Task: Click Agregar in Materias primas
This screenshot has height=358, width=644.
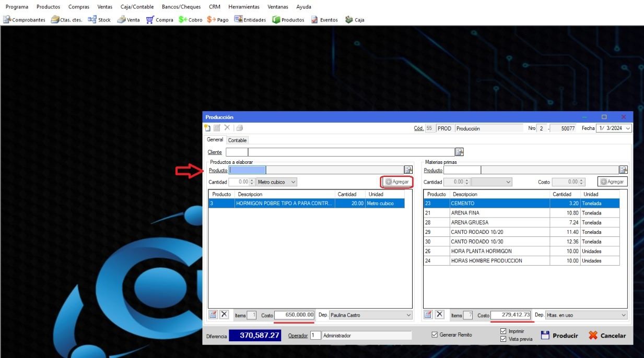Action: point(613,182)
